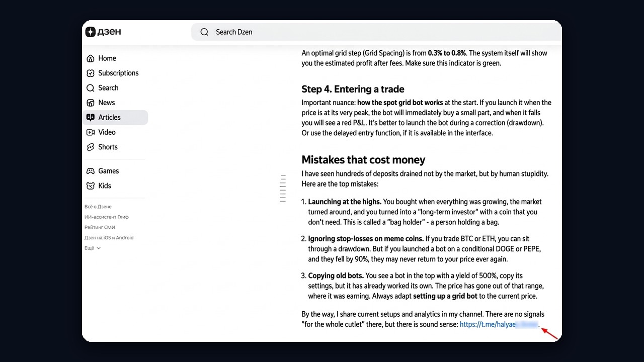The height and width of the screenshot is (362, 644).
Task: Click the bold text 'Ignoring stop-losses on meme coins.'
Action: pos(366,239)
